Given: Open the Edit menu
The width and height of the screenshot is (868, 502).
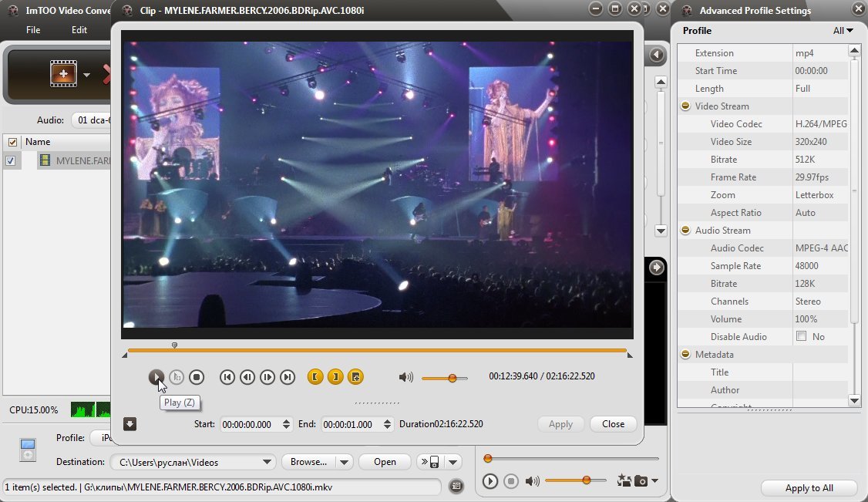Looking at the screenshot, I should [79, 30].
